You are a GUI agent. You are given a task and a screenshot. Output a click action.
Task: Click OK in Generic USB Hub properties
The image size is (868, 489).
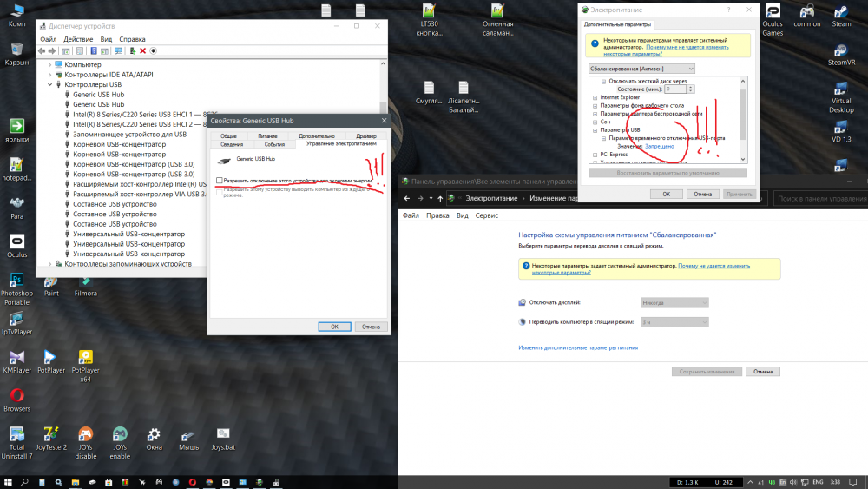tap(334, 327)
